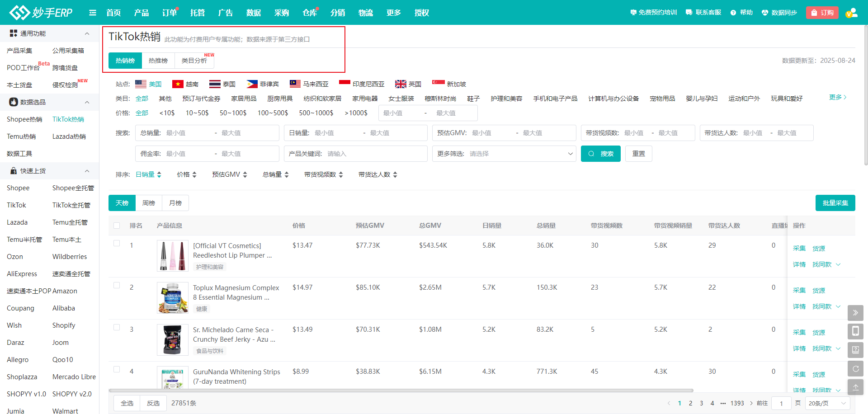The width and height of the screenshot is (868, 414).
Task: Click the 总销量 minimum value input
Action: 186,133
